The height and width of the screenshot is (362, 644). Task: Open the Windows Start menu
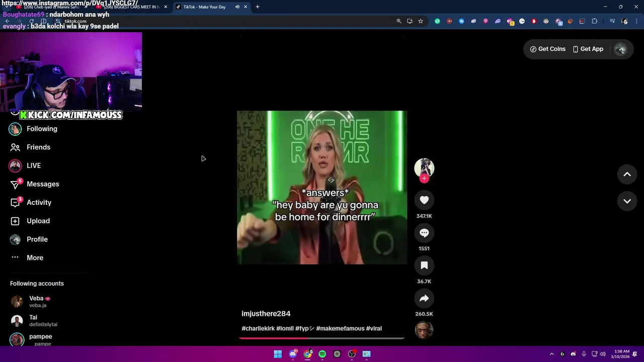tap(278, 354)
